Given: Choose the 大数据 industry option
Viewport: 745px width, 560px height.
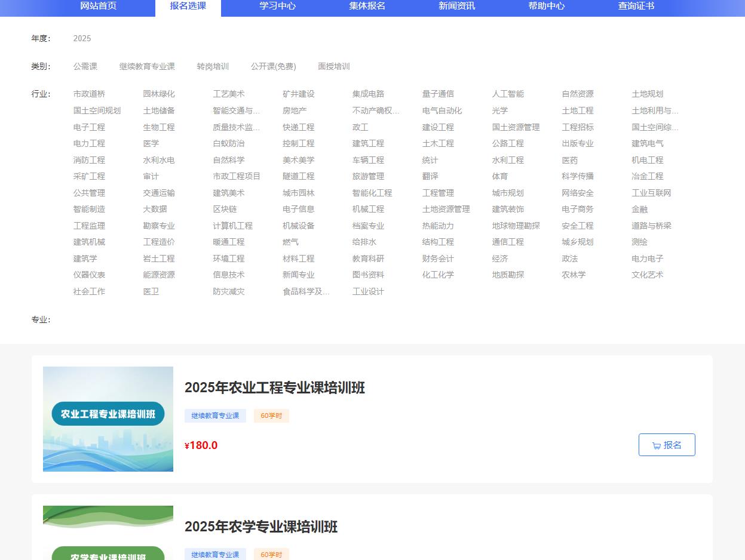Looking at the screenshot, I should [155, 209].
